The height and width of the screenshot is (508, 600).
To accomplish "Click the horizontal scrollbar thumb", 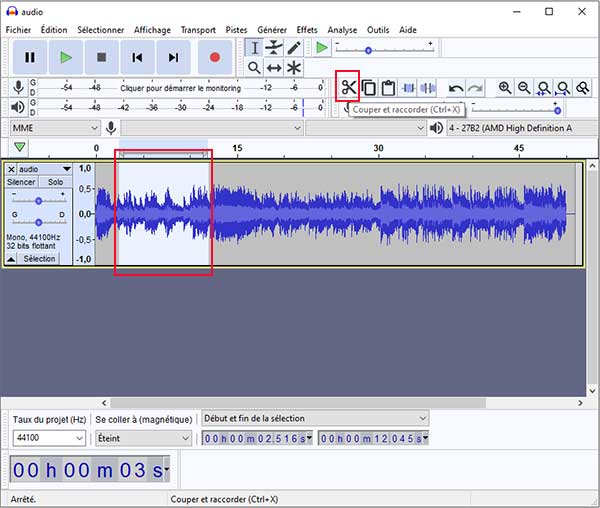I will click(x=298, y=403).
